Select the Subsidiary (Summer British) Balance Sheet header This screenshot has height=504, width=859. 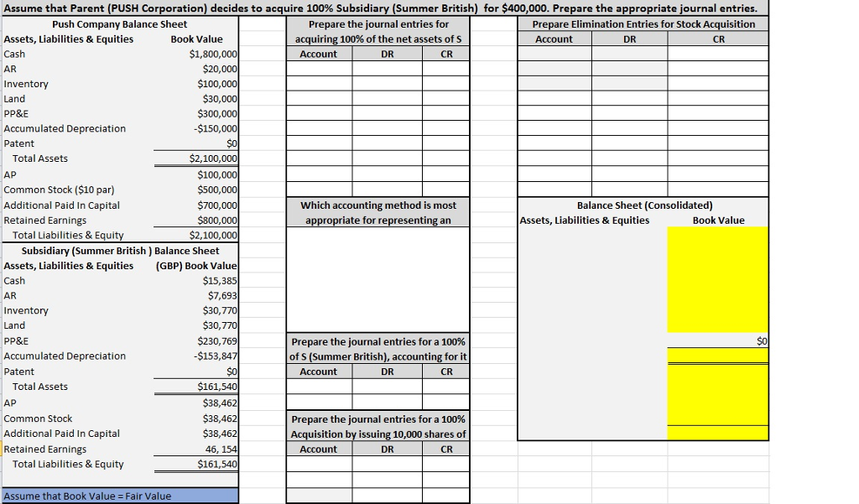[119, 251]
